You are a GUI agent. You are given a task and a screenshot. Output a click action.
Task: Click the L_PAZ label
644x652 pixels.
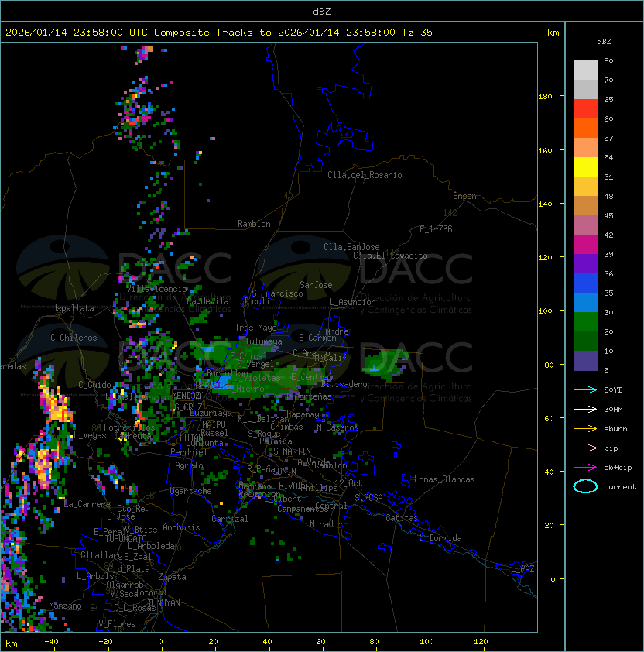(522, 569)
